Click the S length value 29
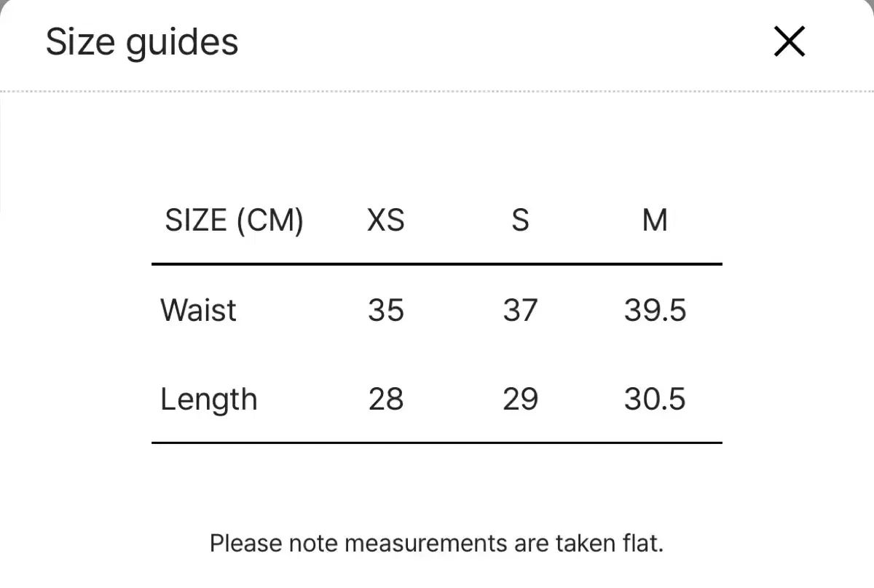 tap(520, 400)
